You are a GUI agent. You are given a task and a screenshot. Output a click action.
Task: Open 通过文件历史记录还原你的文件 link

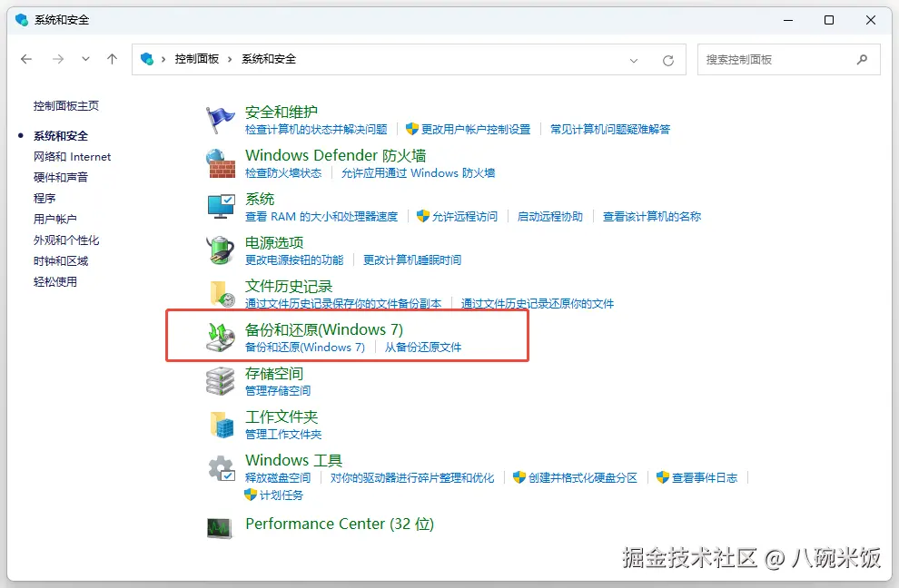point(538,304)
